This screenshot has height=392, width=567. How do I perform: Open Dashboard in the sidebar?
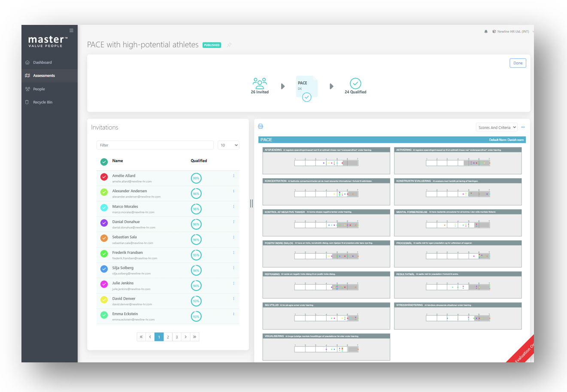tap(42, 62)
